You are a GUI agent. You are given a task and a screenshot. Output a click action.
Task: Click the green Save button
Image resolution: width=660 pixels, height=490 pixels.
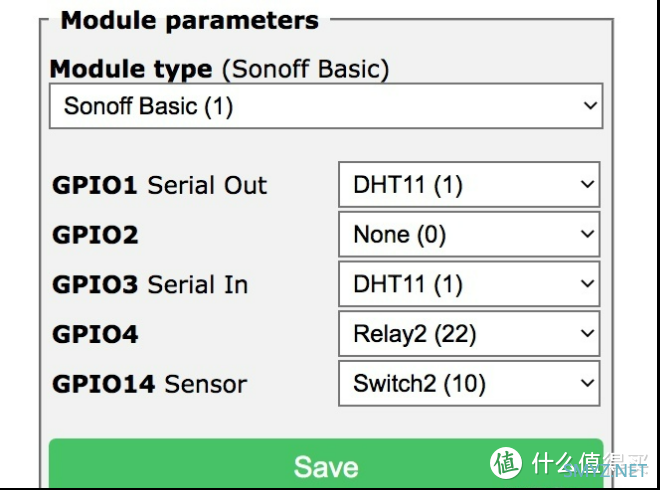point(326,464)
